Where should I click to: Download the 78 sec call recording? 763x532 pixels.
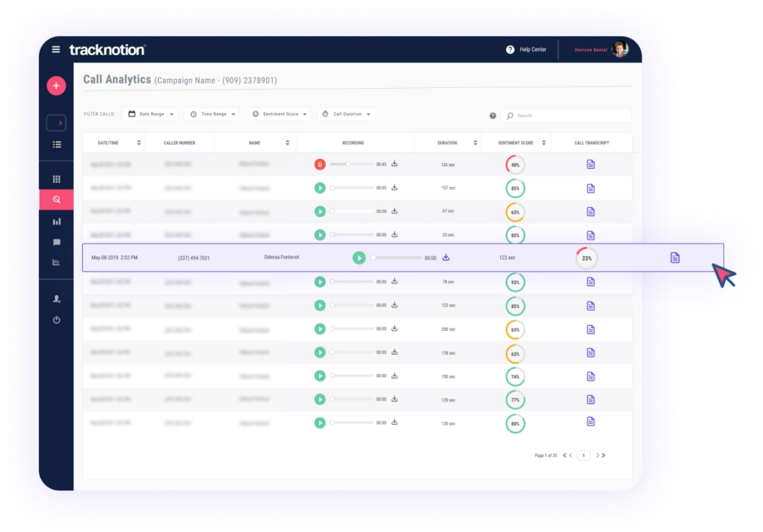pyautogui.click(x=395, y=282)
